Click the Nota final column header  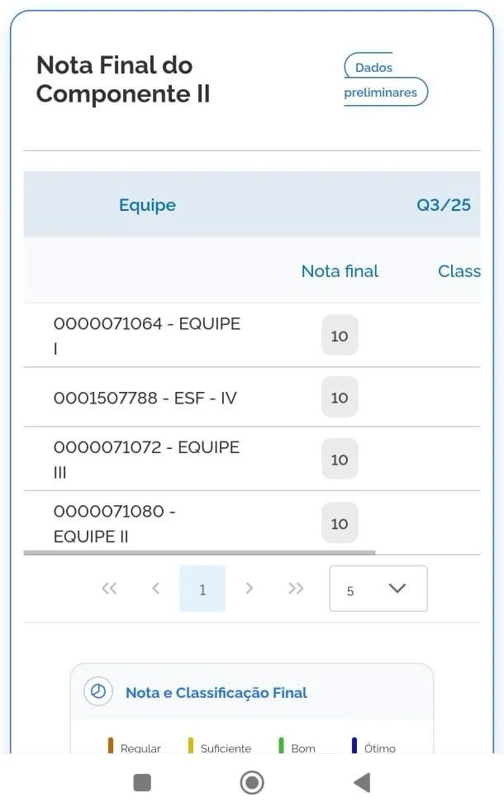pos(340,271)
